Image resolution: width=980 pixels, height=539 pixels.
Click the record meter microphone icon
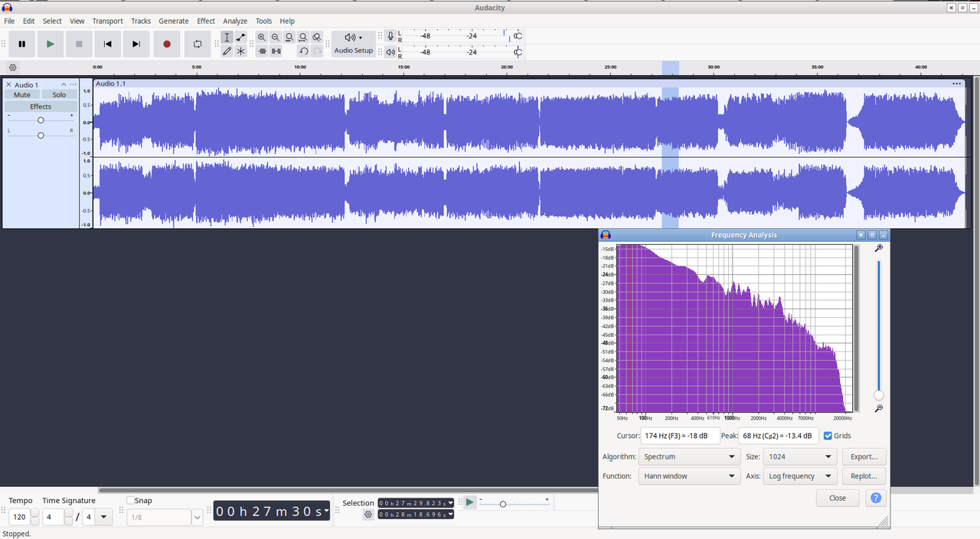390,36
